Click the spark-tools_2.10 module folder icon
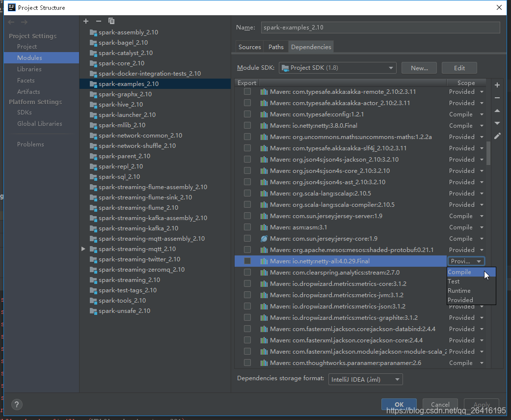This screenshot has width=511, height=420. click(93, 301)
